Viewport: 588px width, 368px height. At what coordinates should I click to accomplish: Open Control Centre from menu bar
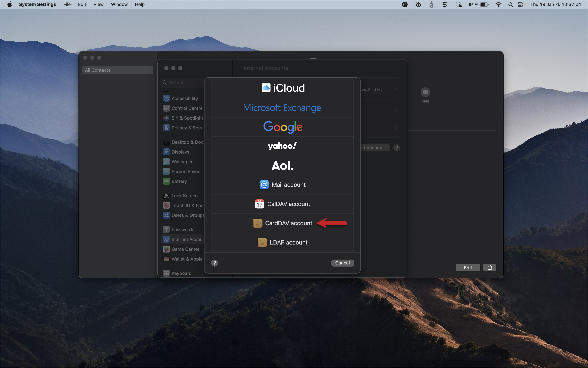(520, 4)
